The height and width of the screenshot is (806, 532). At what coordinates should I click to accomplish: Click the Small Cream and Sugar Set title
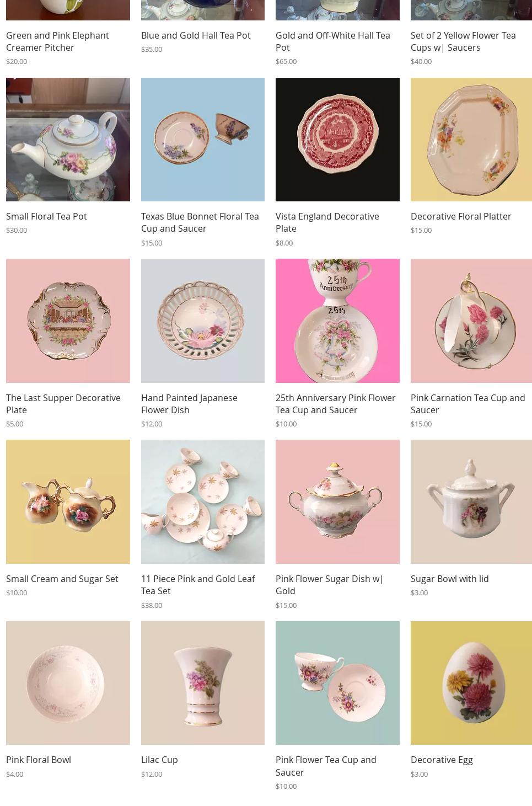click(62, 579)
